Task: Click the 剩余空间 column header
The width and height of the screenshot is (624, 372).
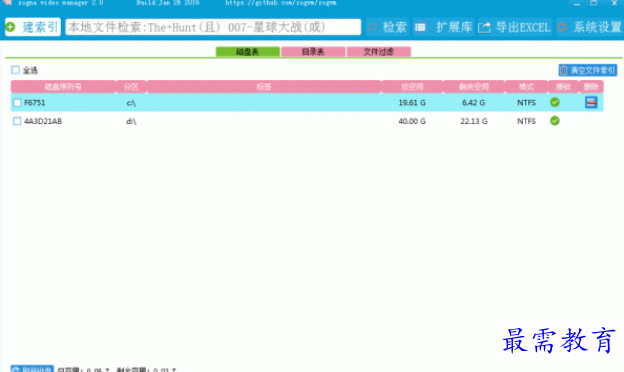Action: pyautogui.click(x=474, y=87)
